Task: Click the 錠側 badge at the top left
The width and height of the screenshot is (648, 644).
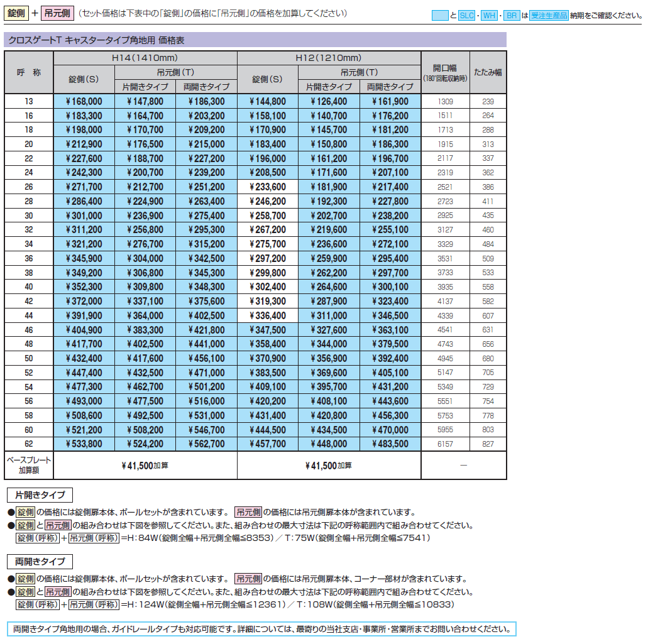Action: [x=16, y=11]
